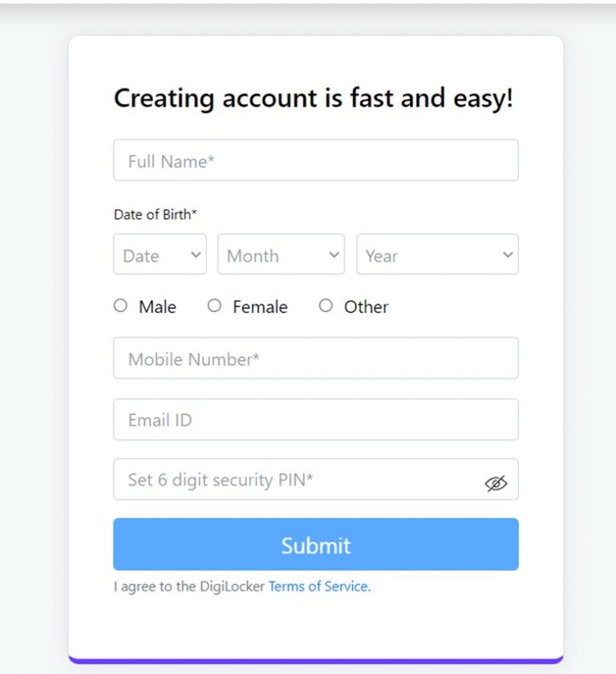Submit the account creation form

coord(316,545)
